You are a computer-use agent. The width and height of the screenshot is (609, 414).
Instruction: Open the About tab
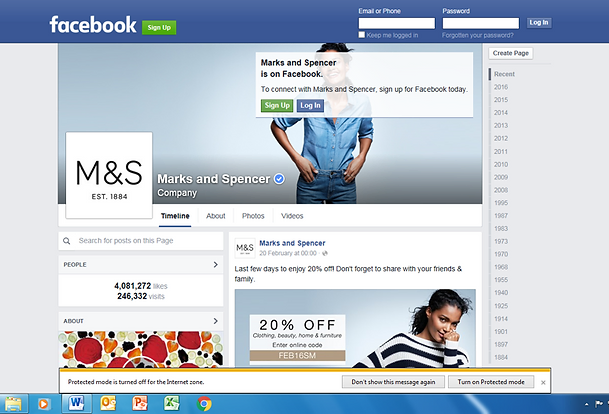click(x=216, y=216)
